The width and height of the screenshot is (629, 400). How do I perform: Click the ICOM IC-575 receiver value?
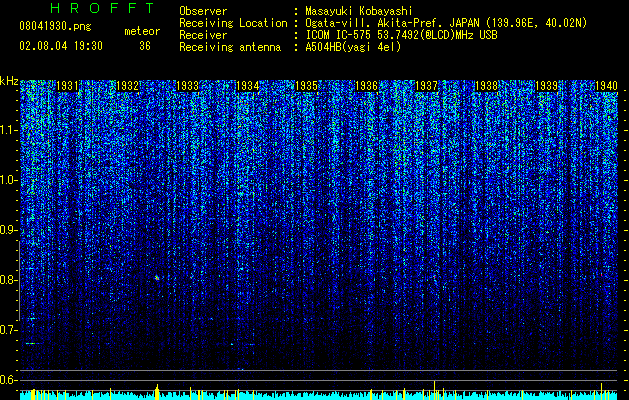point(401,35)
